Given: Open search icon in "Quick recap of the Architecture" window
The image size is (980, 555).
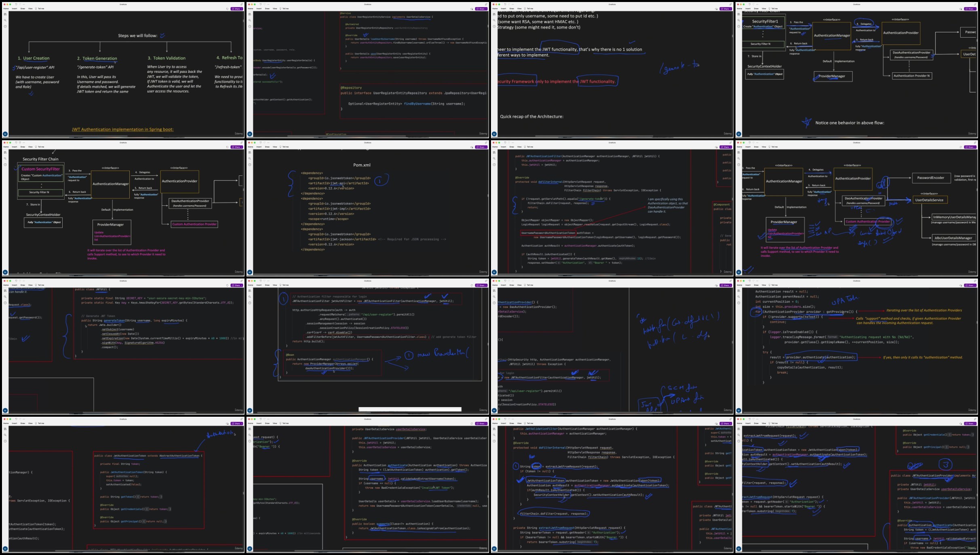Looking at the screenshot, I should 494,20.
